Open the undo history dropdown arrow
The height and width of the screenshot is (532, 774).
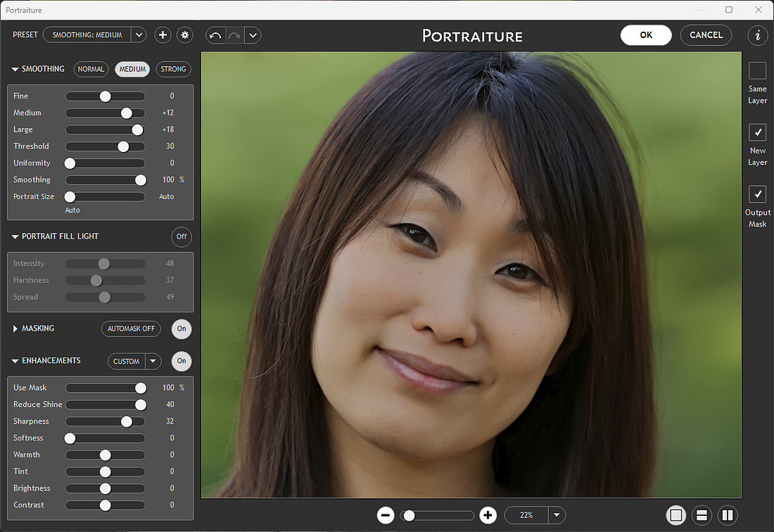point(253,35)
